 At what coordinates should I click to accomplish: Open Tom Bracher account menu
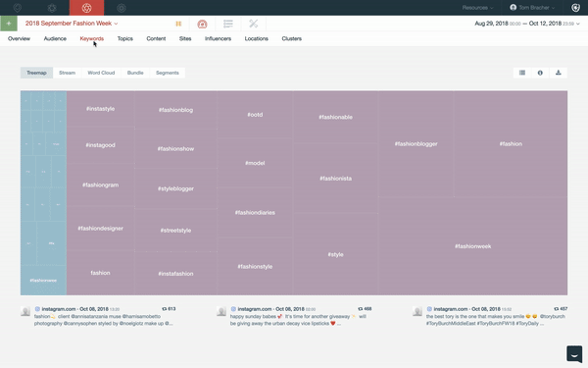tap(532, 8)
